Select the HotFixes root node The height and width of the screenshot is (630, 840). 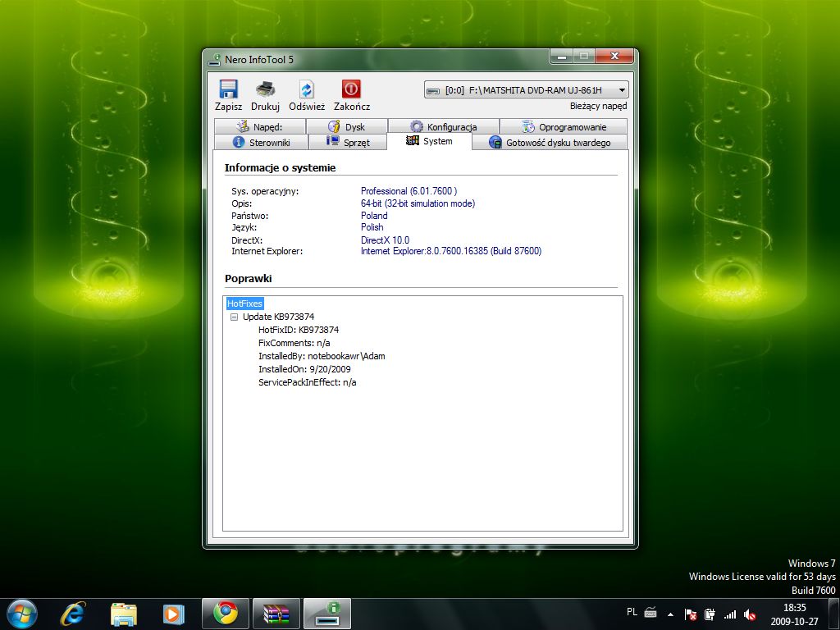point(244,304)
